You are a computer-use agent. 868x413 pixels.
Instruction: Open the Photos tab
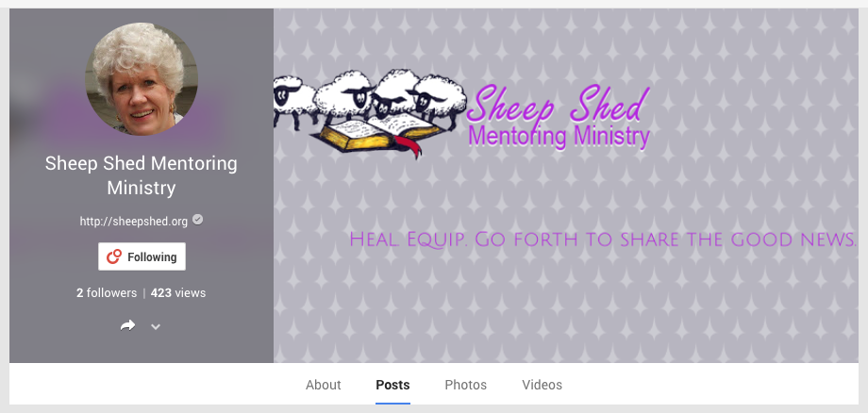pyautogui.click(x=465, y=385)
